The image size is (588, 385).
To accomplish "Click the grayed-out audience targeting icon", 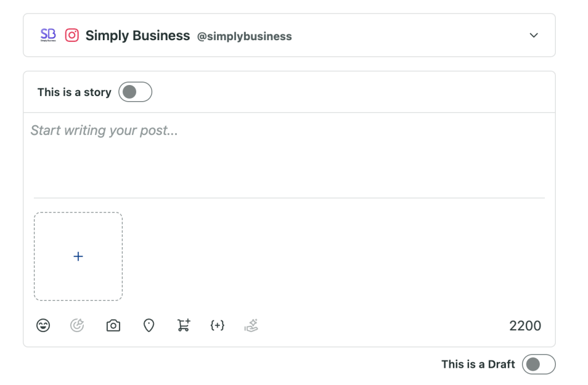I will pyautogui.click(x=78, y=325).
